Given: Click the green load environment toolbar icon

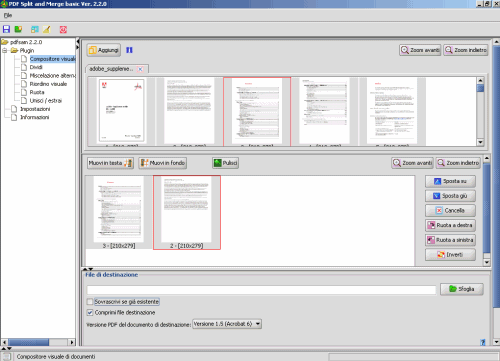Looking at the screenshot, I should pos(18,29).
